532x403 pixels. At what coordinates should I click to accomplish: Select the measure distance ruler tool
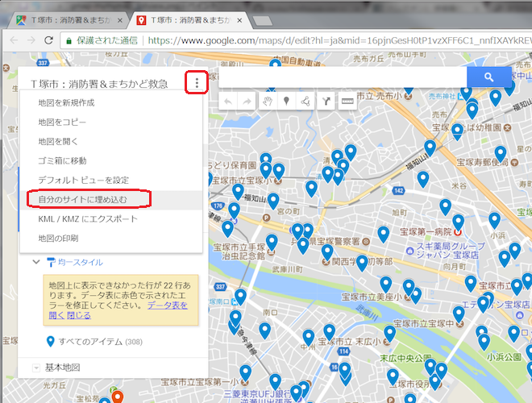pos(347,101)
